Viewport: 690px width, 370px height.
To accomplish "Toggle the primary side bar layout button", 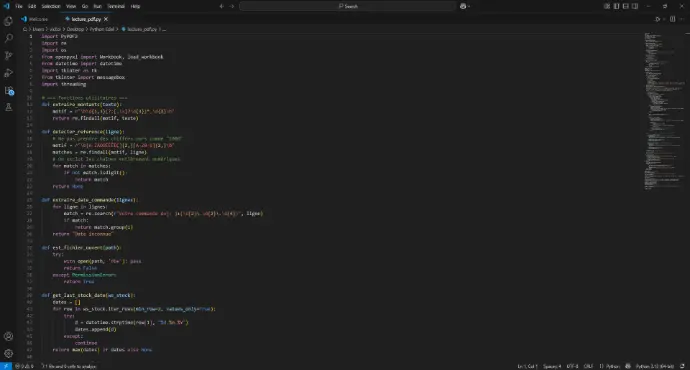I will click(x=616, y=6).
